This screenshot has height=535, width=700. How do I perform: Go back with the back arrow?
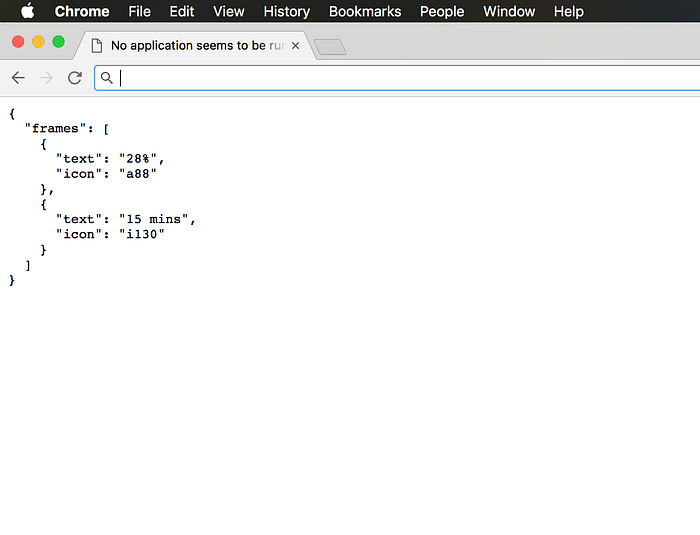(18, 78)
